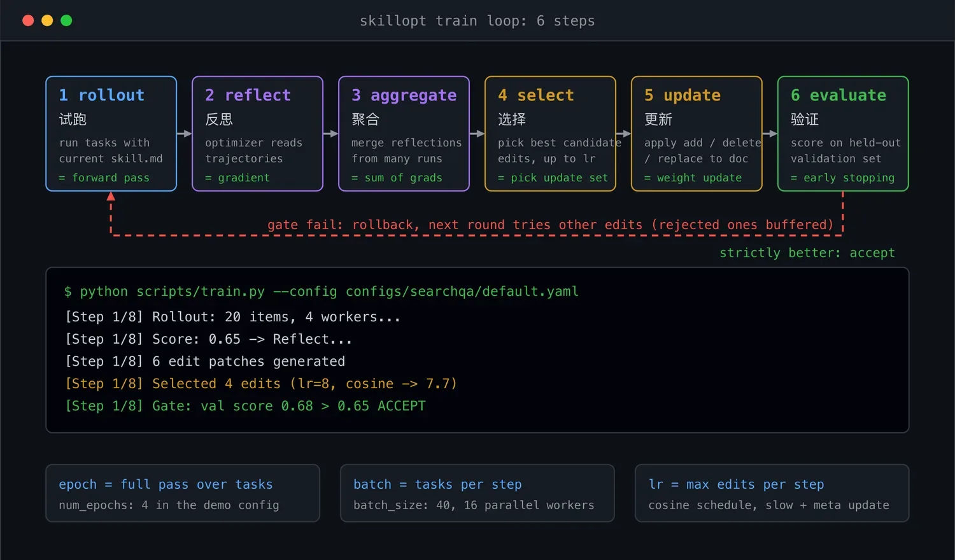Click the 'epoch = full pass over tasks' heading

pyautogui.click(x=166, y=484)
